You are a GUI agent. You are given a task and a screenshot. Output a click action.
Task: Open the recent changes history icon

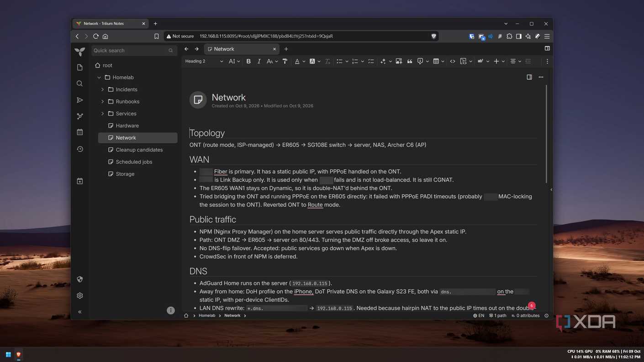(x=80, y=149)
